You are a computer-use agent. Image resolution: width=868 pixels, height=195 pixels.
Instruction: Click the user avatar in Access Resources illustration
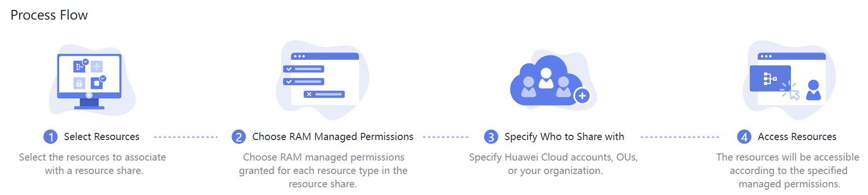coord(813,90)
